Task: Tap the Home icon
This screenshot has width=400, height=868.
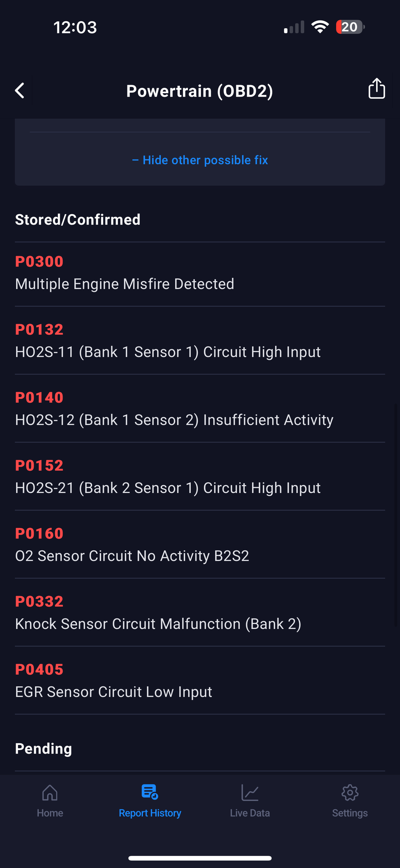Action: [50, 793]
